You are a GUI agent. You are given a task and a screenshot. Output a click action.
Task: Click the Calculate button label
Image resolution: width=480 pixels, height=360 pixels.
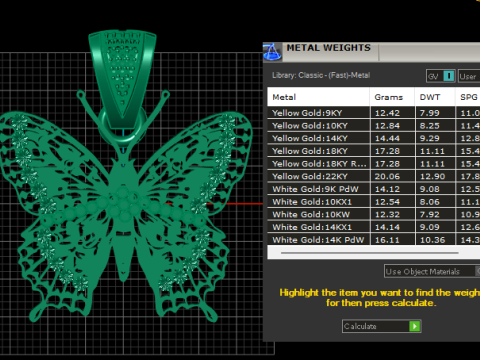pyautogui.click(x=360, y=326)
